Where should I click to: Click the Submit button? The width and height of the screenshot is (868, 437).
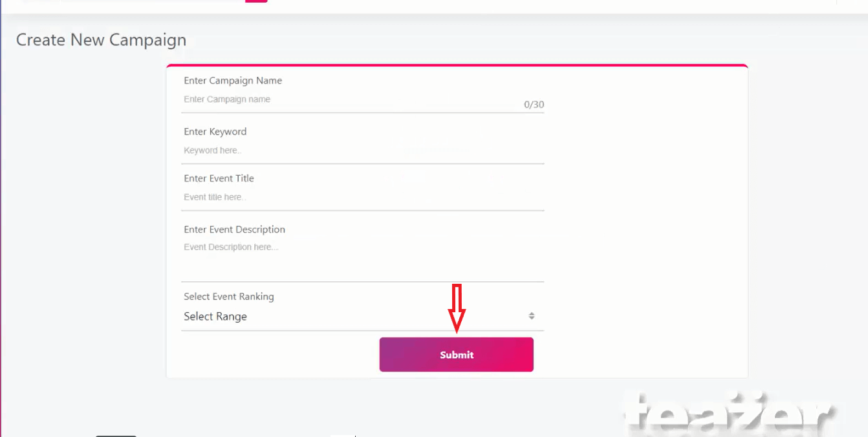(456, 354)
